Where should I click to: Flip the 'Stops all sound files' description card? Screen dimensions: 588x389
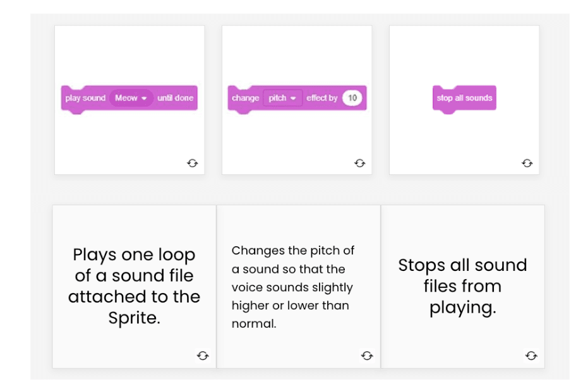click(x=531, y=356)
